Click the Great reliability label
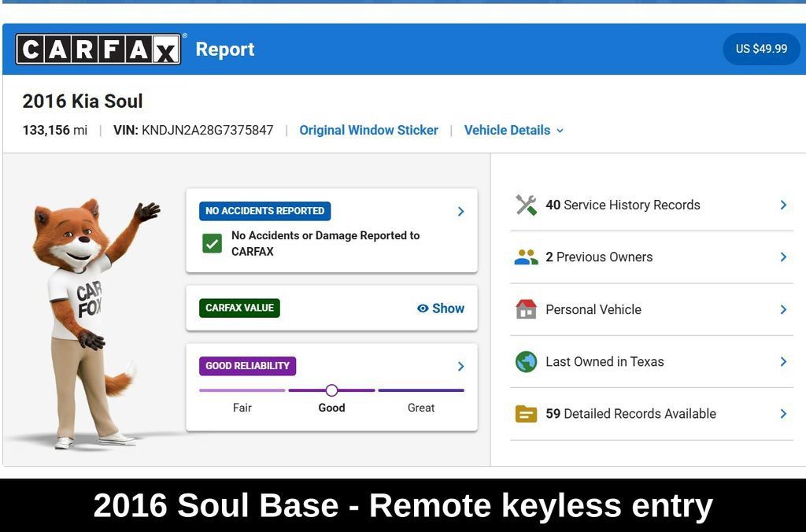The height and width of the screenshot is (532, 806). click(421, 408)
